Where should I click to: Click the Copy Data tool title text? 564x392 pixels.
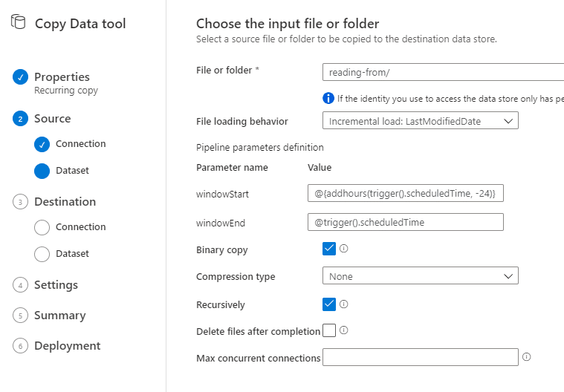point(80,24)
